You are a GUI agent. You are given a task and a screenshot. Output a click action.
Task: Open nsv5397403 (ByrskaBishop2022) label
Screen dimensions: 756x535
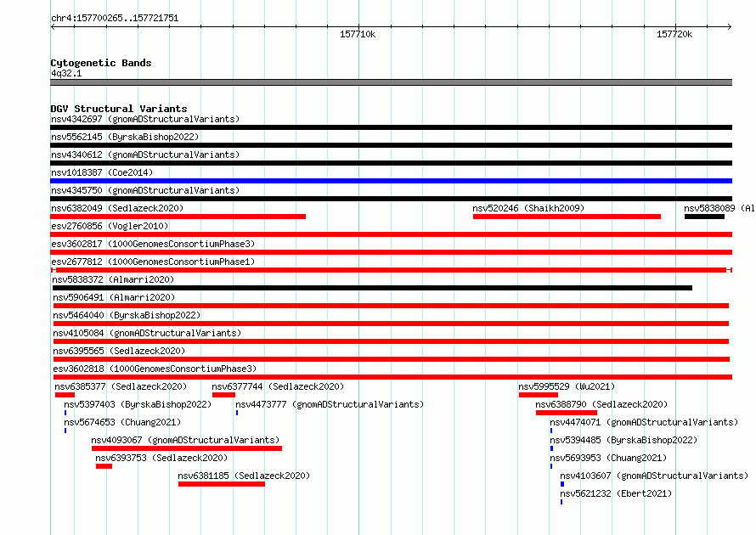pos(138,404)
